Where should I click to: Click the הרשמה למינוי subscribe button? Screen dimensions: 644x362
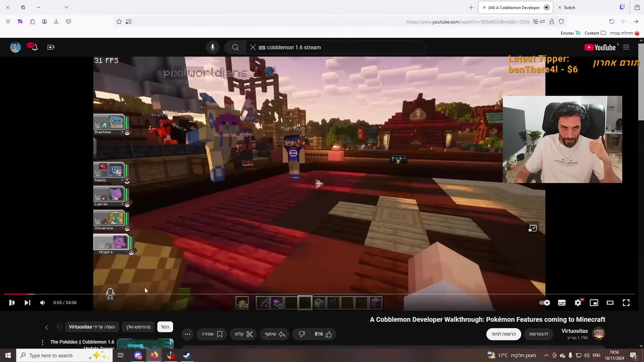pyautogui.click(x=504, y=334)
